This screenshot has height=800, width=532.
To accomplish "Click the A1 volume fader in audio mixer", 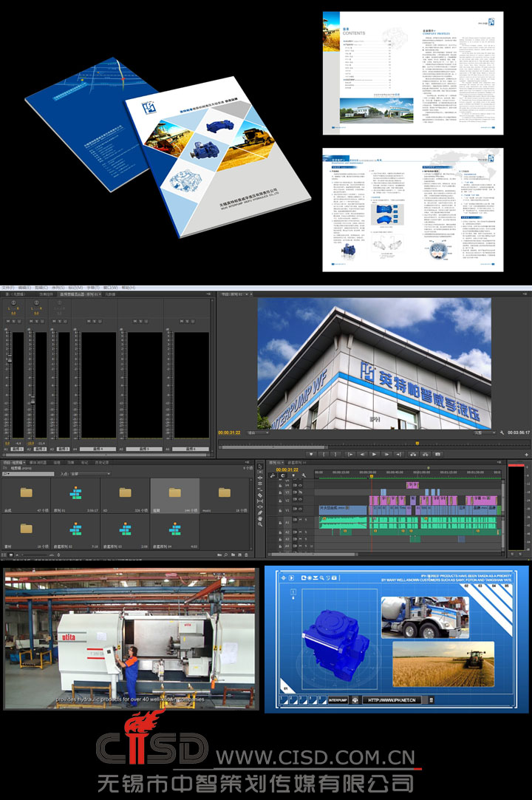I will tap(9, 359).
